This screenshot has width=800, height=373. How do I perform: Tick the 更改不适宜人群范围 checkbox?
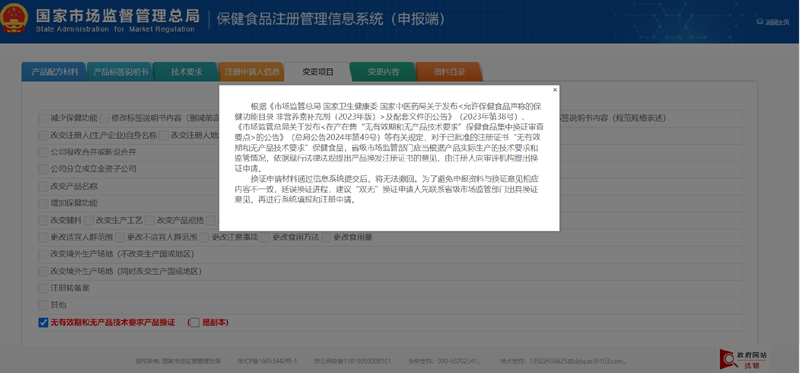120,237
